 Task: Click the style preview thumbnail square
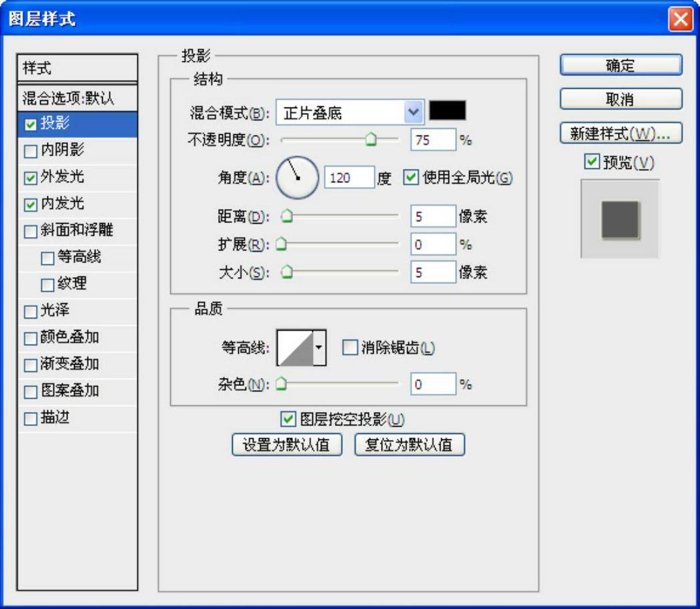620,220
